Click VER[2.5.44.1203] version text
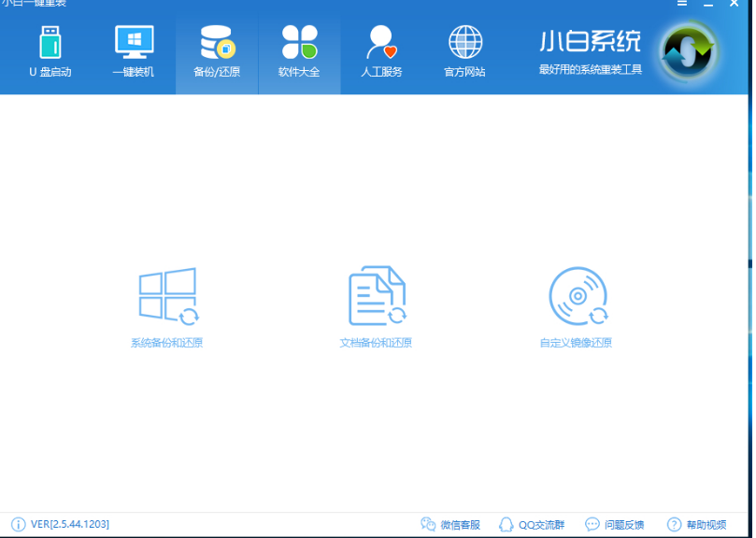This screenshot has width=756, height=538. click(70, 525)
